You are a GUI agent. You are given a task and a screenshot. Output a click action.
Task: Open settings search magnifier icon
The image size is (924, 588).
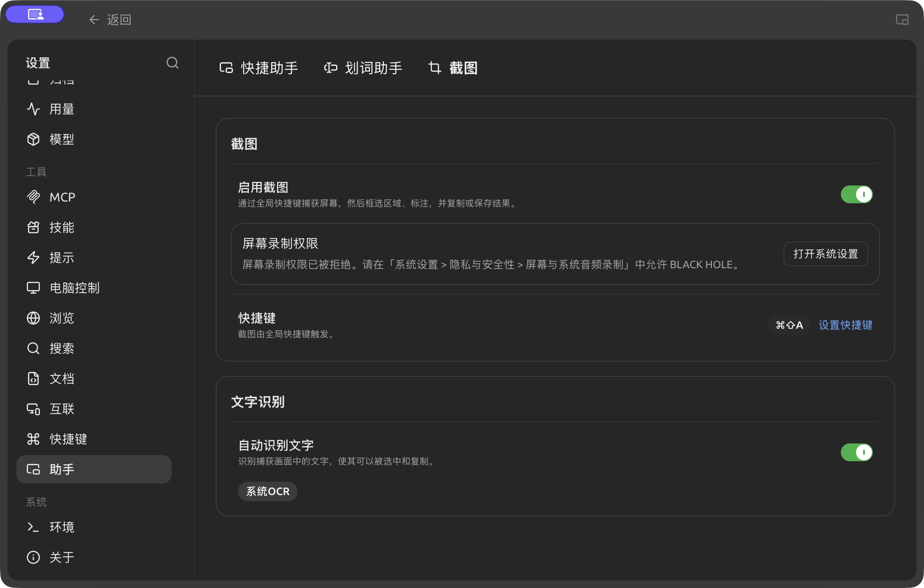coord(173,63)
